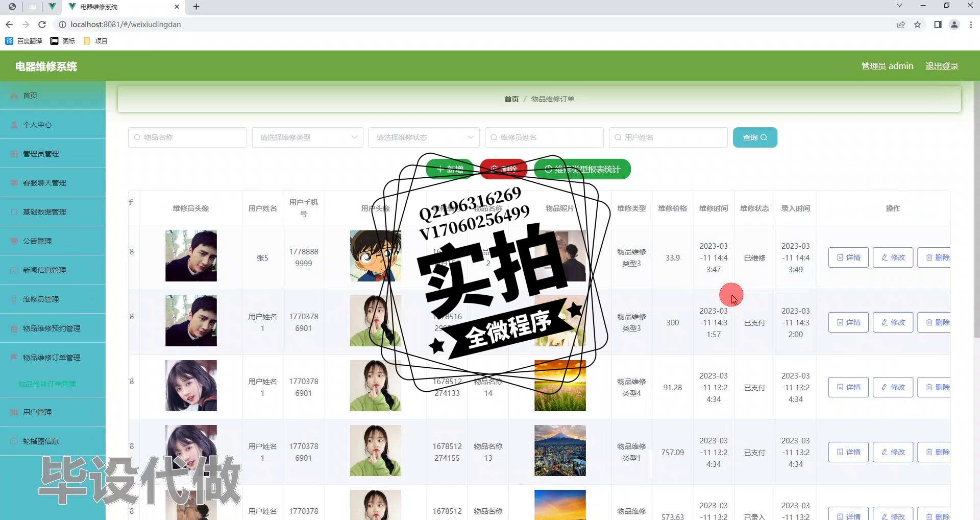Click the 33.9 price cell
The image size is (980, 520).
click(x=672, y=258)
